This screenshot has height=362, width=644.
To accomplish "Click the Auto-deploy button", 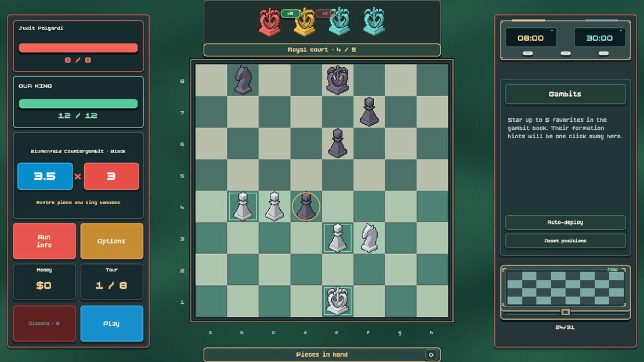I will pos(565,222).
